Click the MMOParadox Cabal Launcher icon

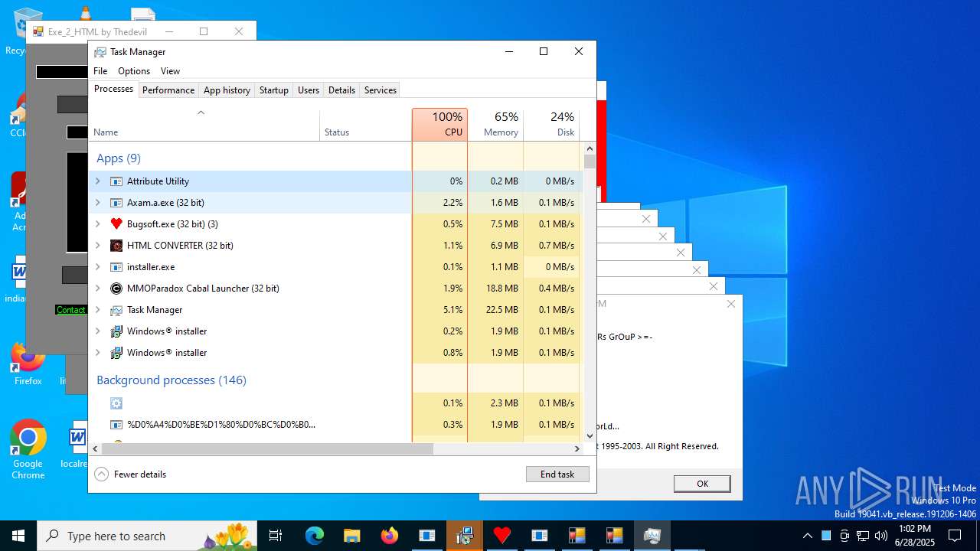(116, 289)
